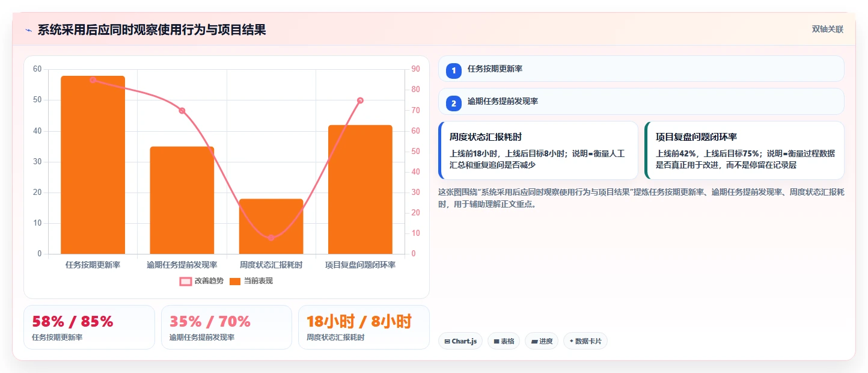Click the trend line point above 任务按期更新率

(93, 80)
